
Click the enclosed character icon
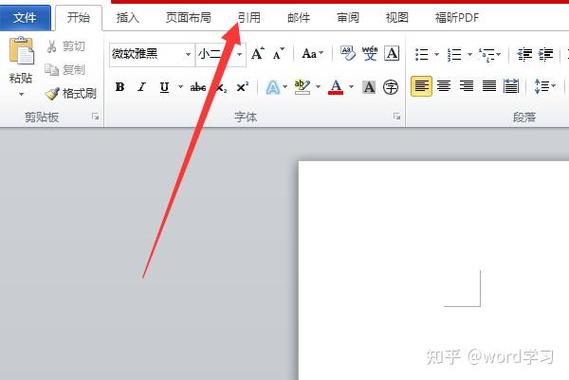coord(391,87)
